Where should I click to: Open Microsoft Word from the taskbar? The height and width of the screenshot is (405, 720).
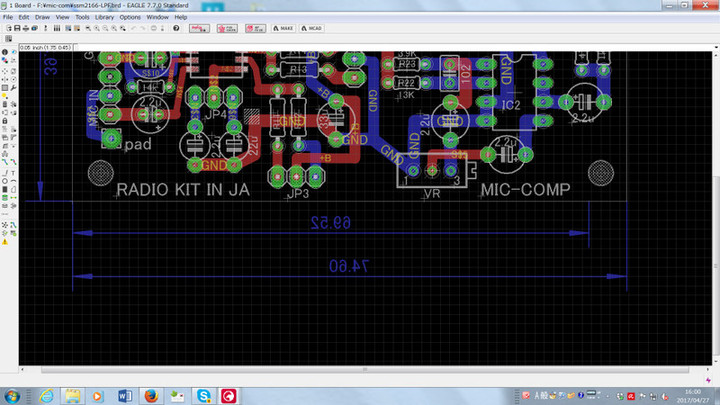click(124, 396)
